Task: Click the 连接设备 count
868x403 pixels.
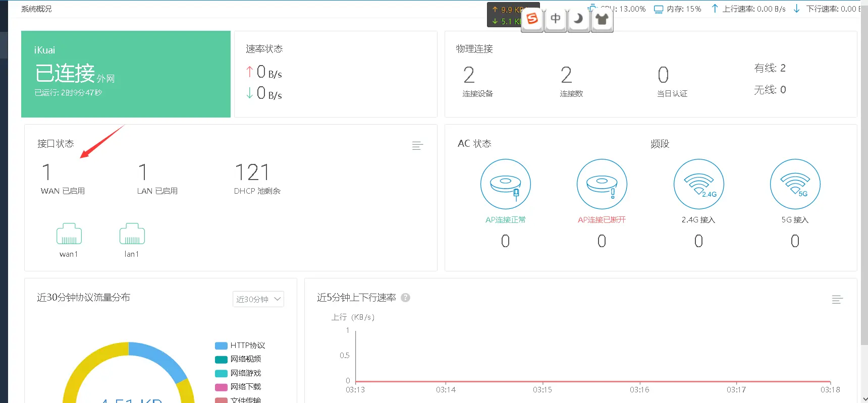Action: click(x=469, y=75)
